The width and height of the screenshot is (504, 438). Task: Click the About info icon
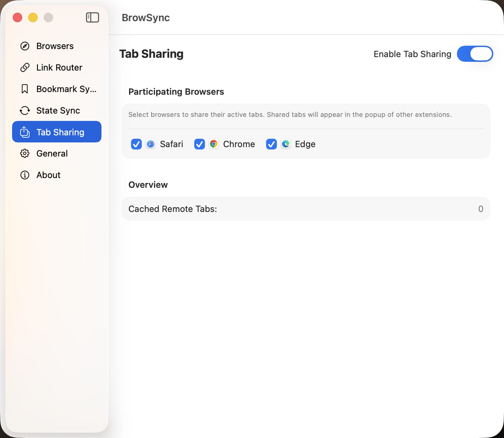[x=25, y=175]
